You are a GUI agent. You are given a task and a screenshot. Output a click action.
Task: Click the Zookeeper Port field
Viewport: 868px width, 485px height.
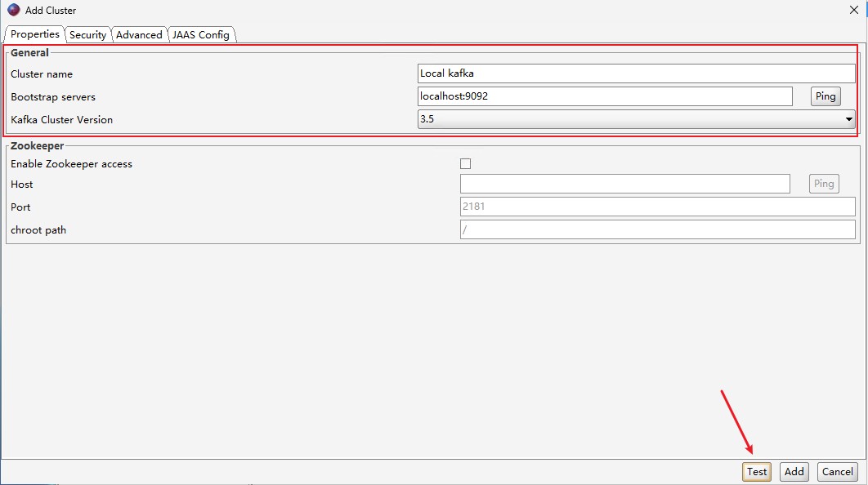click(x=658, y=207)
